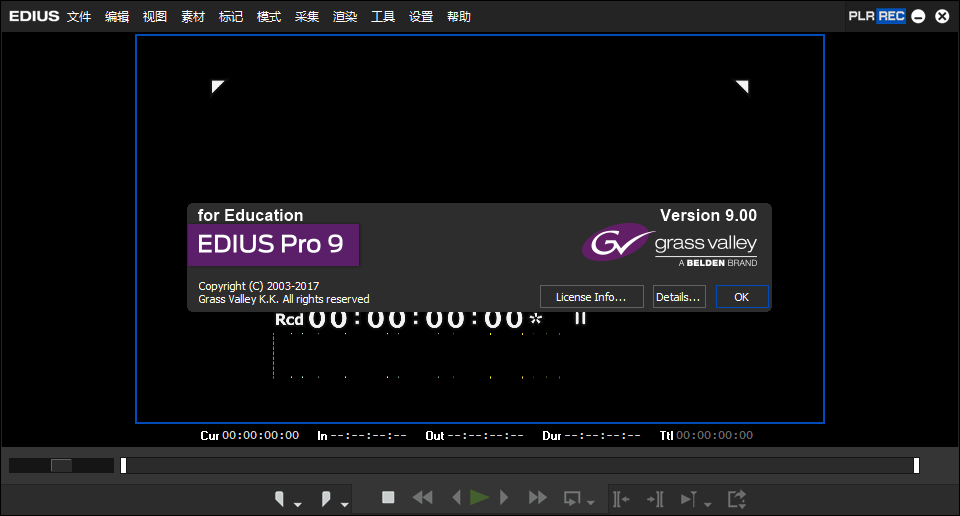Image resolution: width=960 pixels, height=516 pixels.
Task: Close the EDIUS window
Action: tap(942, 17)
